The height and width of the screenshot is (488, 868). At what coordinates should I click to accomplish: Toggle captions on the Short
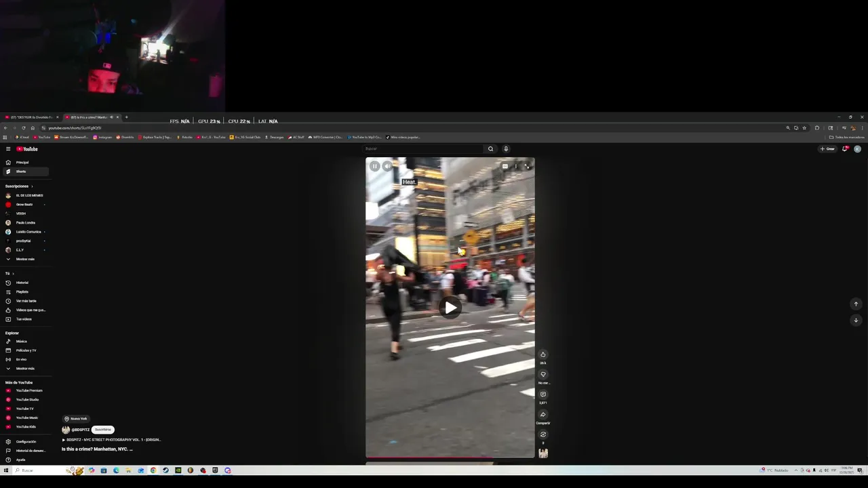[505, 166]
